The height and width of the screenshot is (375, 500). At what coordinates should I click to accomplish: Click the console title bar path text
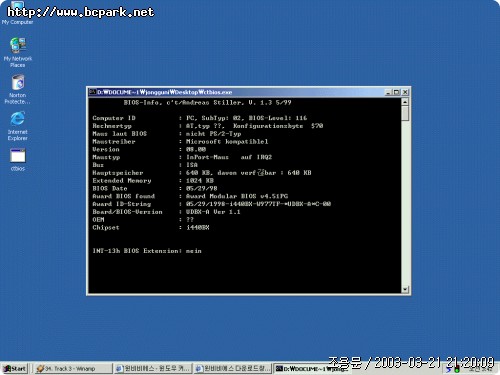(x=165, y=92)
